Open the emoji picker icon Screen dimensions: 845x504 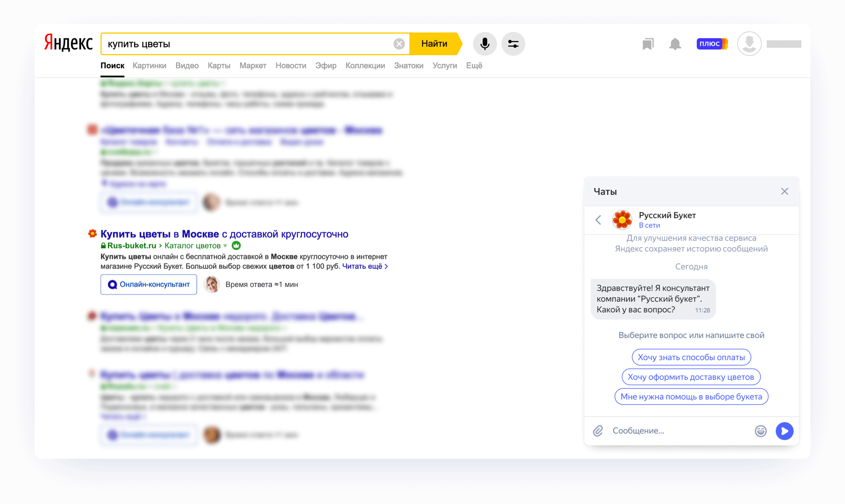(x=761, y=431)
